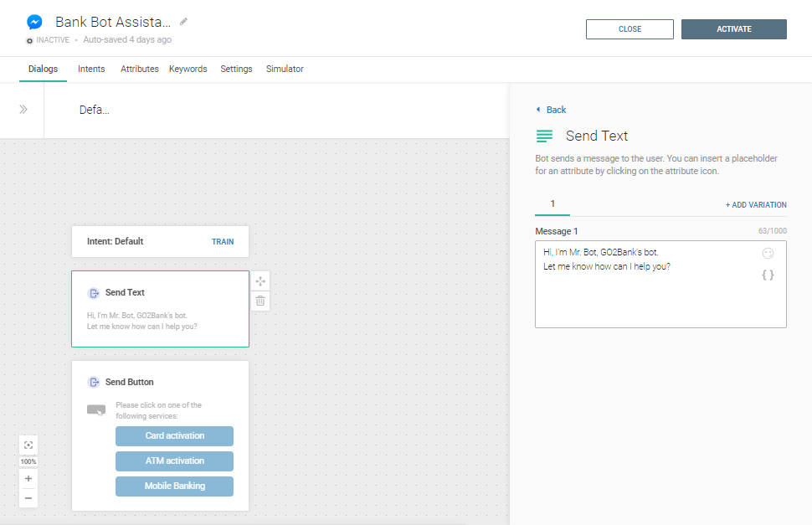This screenshot has height=525, width=812.
Task: Click the Messenger logo icon
Action: pos(35,23)
